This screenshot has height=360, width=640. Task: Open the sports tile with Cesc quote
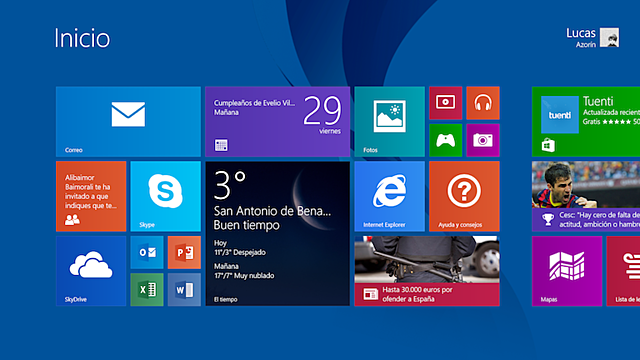coord(586,196)
